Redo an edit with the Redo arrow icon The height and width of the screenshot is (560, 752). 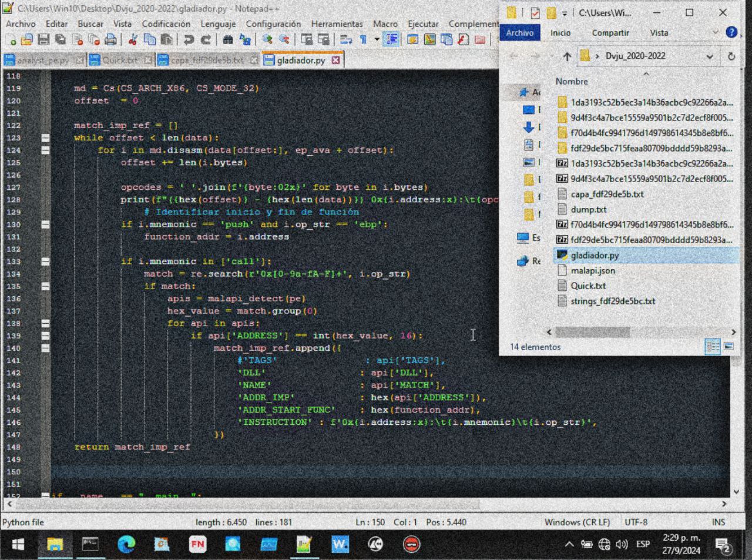[x=204, y=39]
